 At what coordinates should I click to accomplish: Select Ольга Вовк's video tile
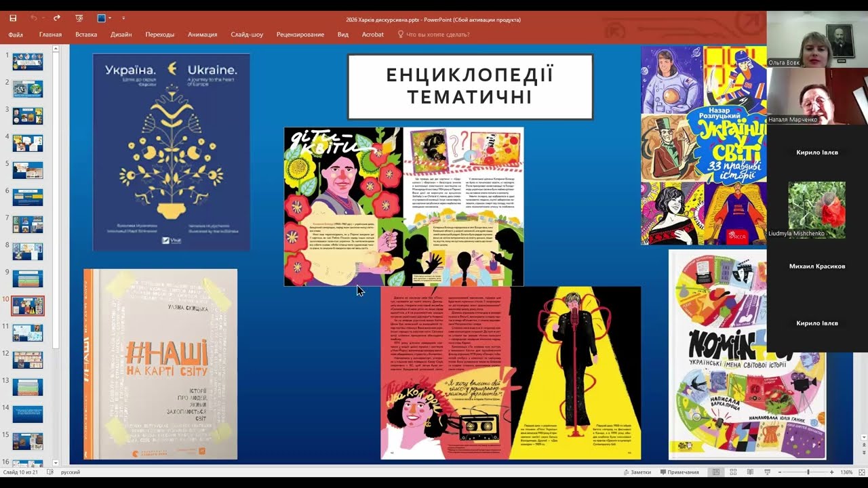817,39
